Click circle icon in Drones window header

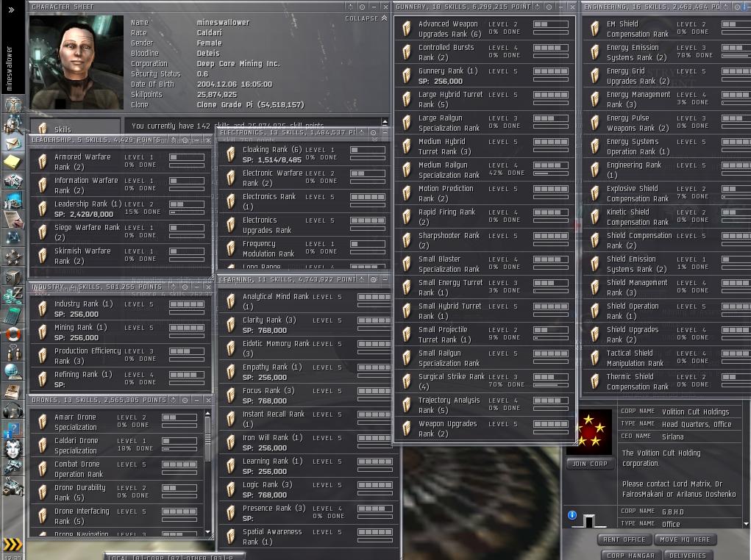[x=185, y=400]
